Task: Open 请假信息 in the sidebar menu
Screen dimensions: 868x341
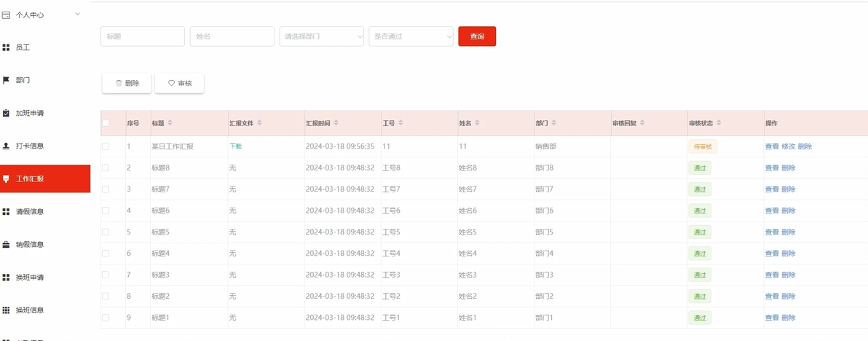Action: [30, 212]
